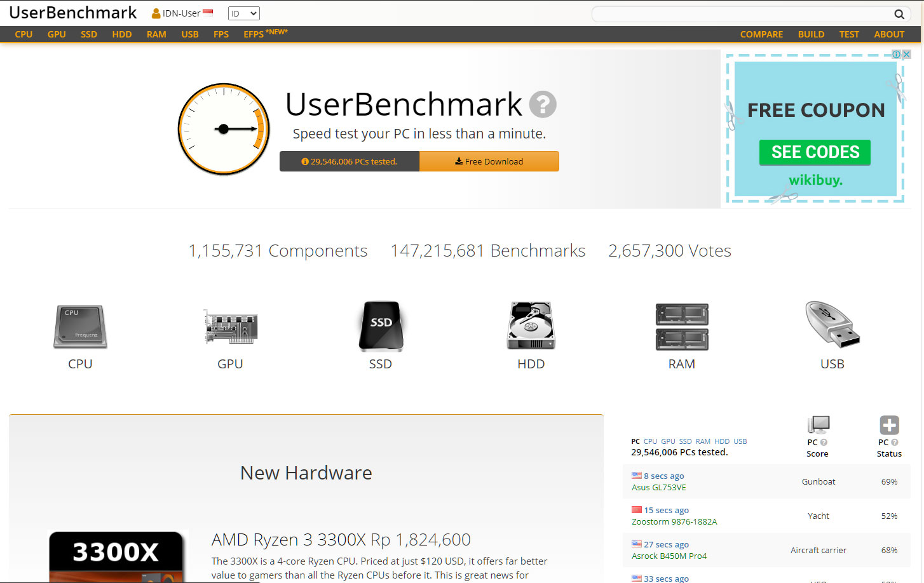Open the COMPARE menu item
924x583 pixels.
coord(761,34)
